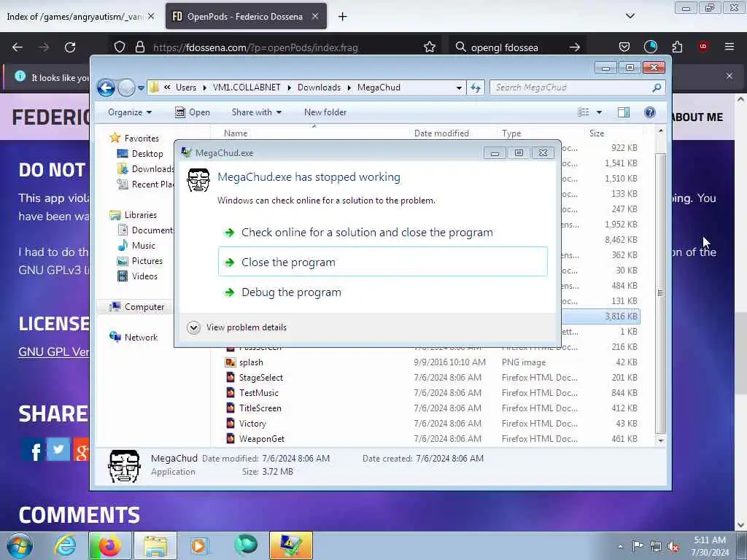This screenshot has height=560, width=747.
Task: Click the Explorer forward navigation arrow
Action: point(126,87)
